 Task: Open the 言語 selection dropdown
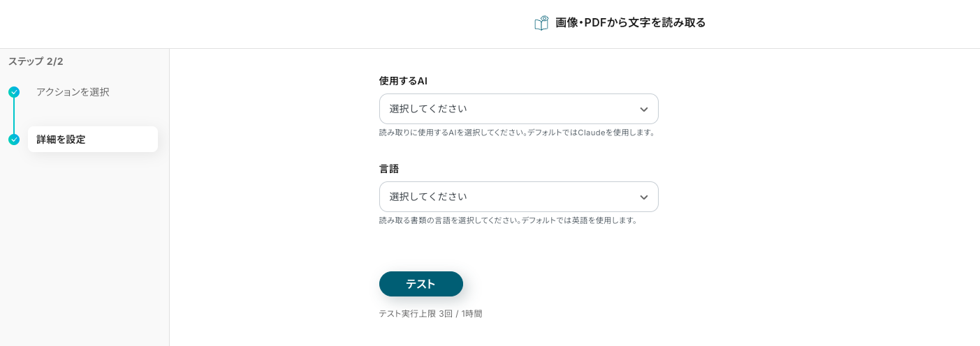tap(518, 197)
